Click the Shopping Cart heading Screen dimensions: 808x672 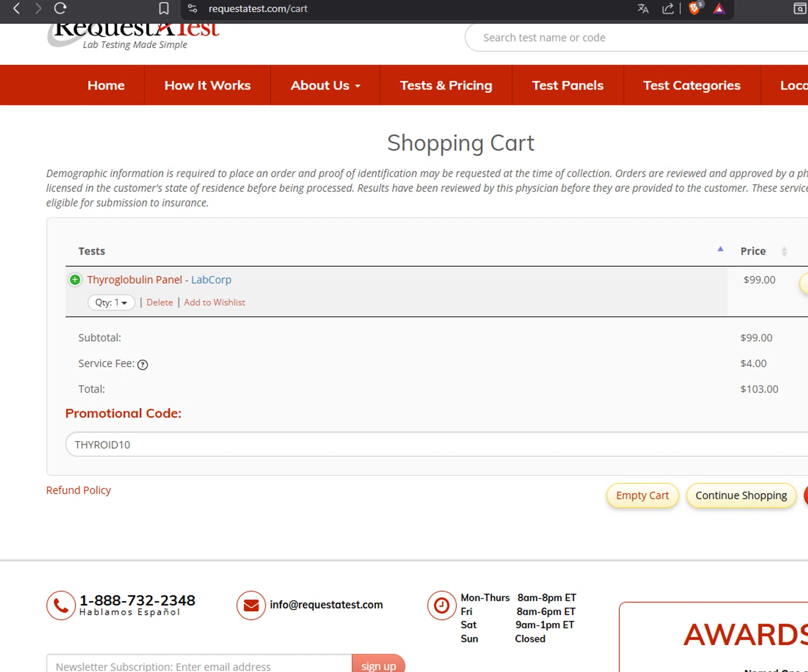pos(461,143)
